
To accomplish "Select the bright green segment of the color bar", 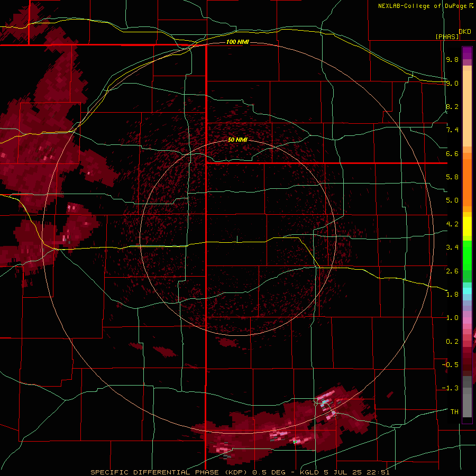I will pyautogui.click(x=467, y=256).
